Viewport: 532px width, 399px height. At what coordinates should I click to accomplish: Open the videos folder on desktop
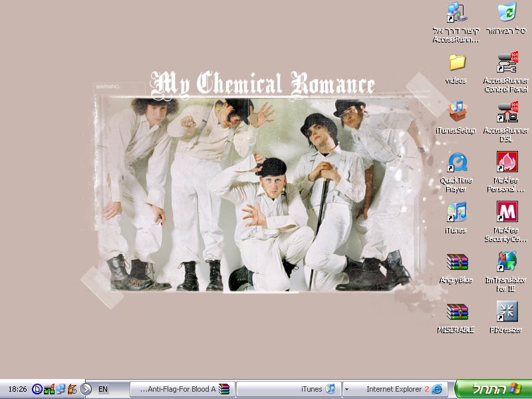coord(457,63)
